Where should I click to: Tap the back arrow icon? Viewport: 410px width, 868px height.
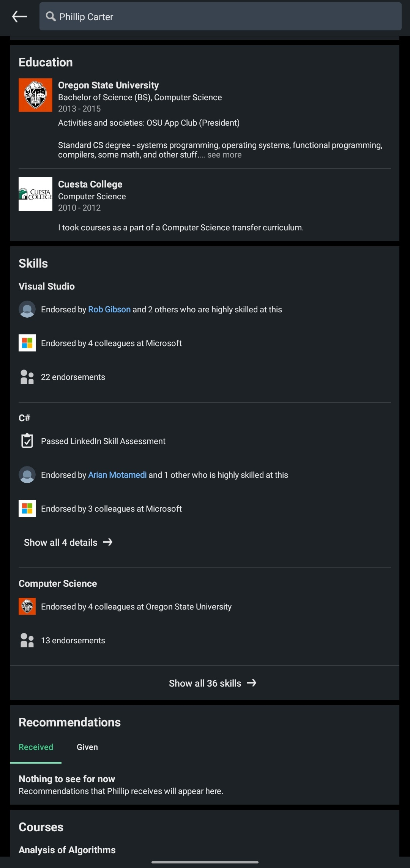(x=19, y=16)
